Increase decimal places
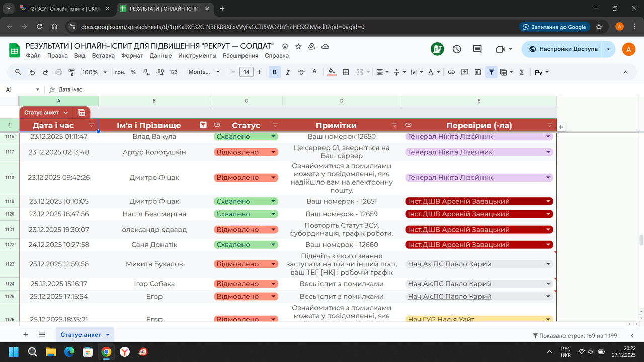The width and height of the screenshot is (644, 362). [160, 72]
